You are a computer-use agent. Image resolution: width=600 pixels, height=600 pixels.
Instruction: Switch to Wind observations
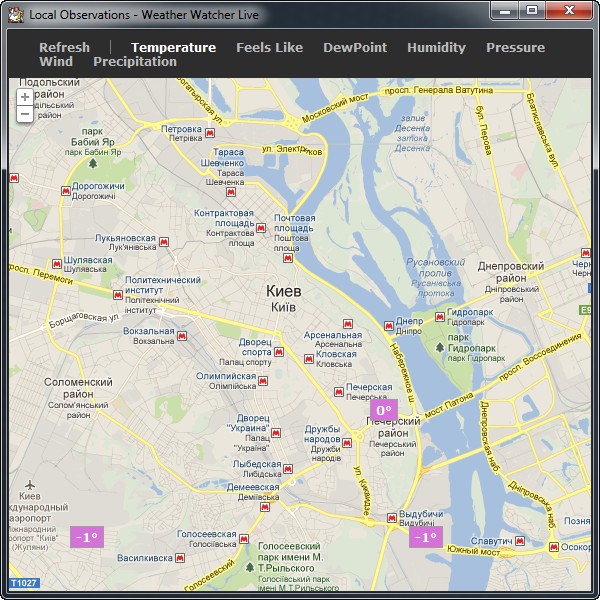tap(56, 61)
